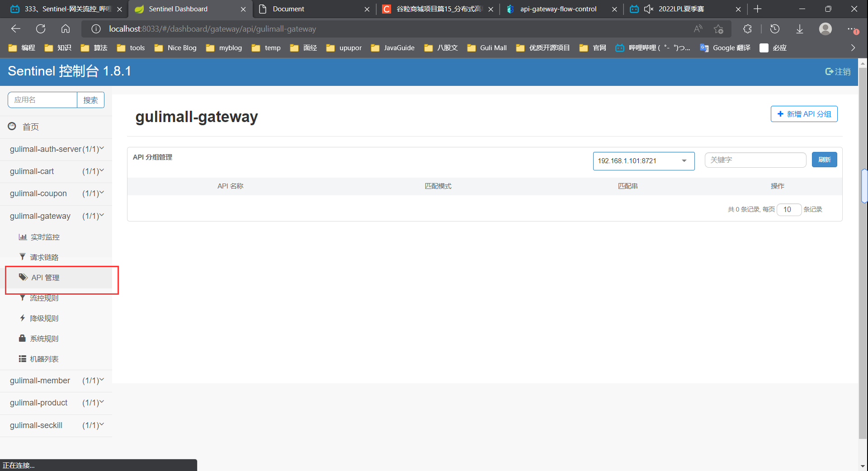868x471 pixels.
Task: Go to the browser home page
Action: tap(66, 29)
